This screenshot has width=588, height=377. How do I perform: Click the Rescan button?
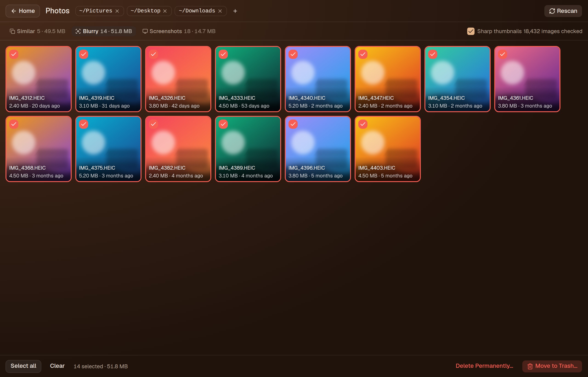[x=563, y=11]
